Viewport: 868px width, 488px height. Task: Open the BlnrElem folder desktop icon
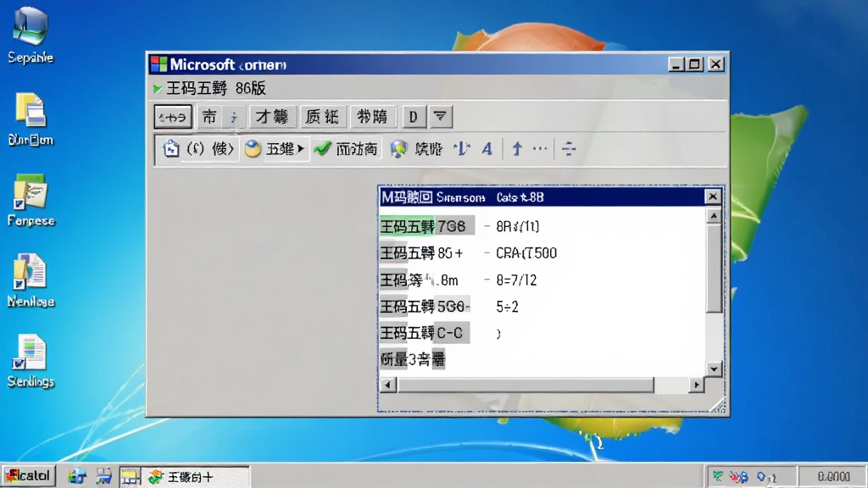click(x=31, y=119)
